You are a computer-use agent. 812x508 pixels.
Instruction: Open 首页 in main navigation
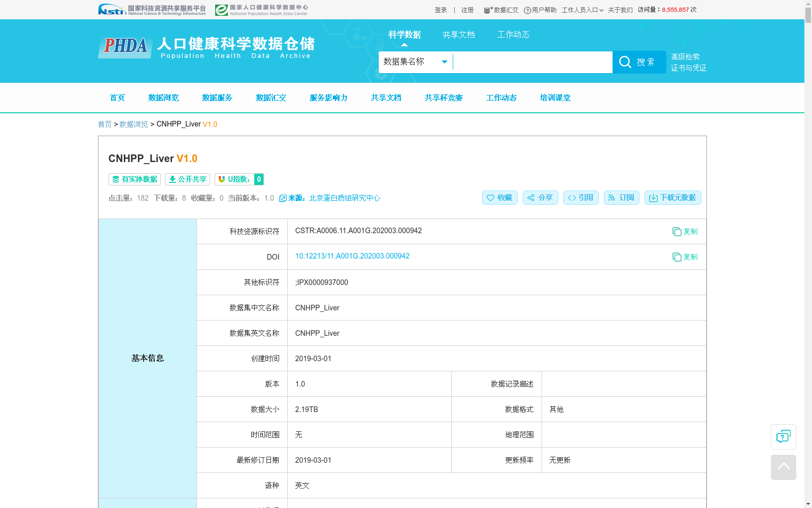tap(117, 98)
